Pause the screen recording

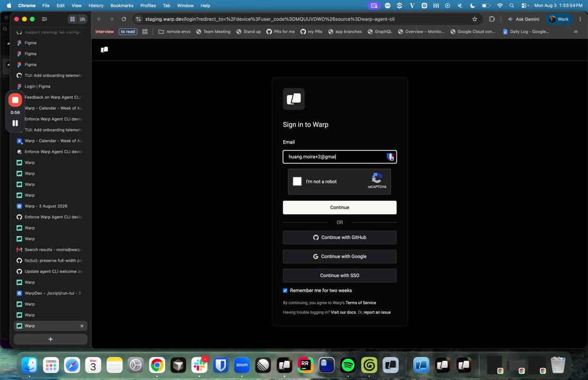point(15,123)
